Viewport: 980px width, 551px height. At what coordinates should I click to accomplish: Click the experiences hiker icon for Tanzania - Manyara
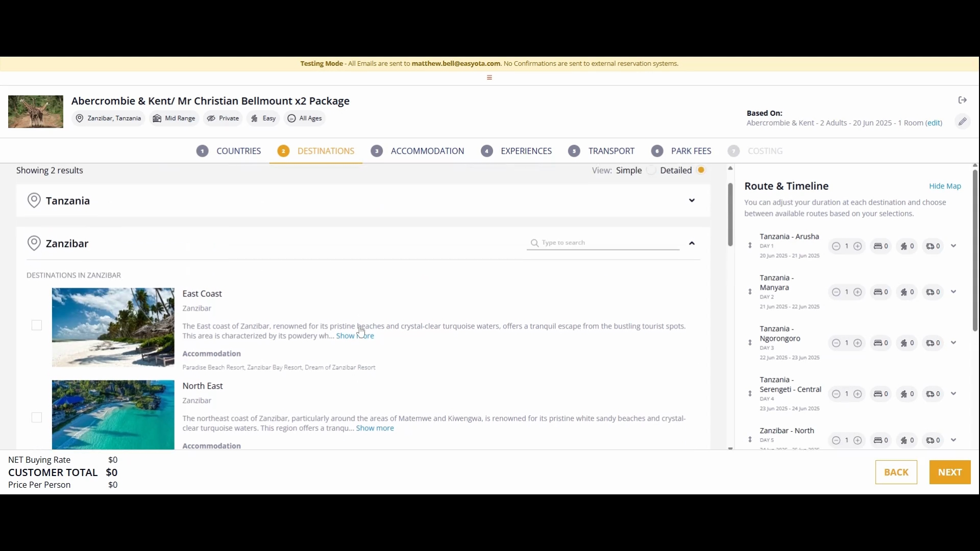coord(904,292)
